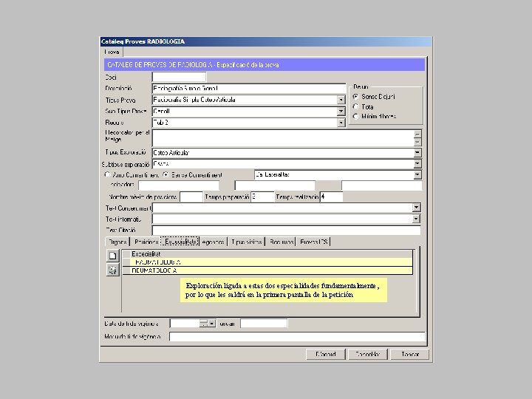
Task: Click the new speciality document icon
Action: (112, 256)
